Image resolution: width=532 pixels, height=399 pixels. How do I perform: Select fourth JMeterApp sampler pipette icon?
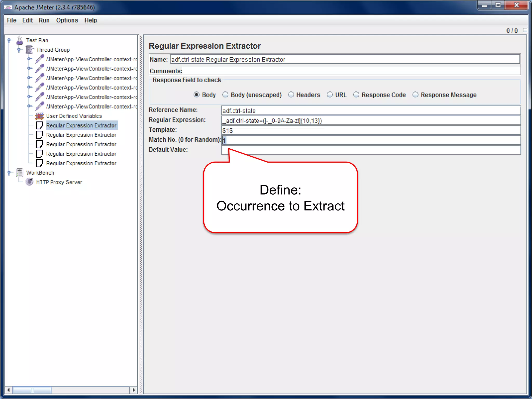coord(40,88)
